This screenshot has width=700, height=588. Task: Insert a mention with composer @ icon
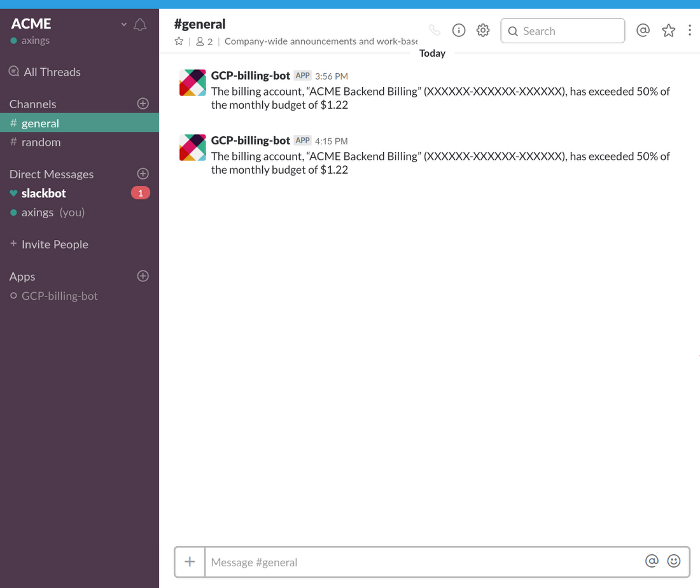[x=652, y=561]
